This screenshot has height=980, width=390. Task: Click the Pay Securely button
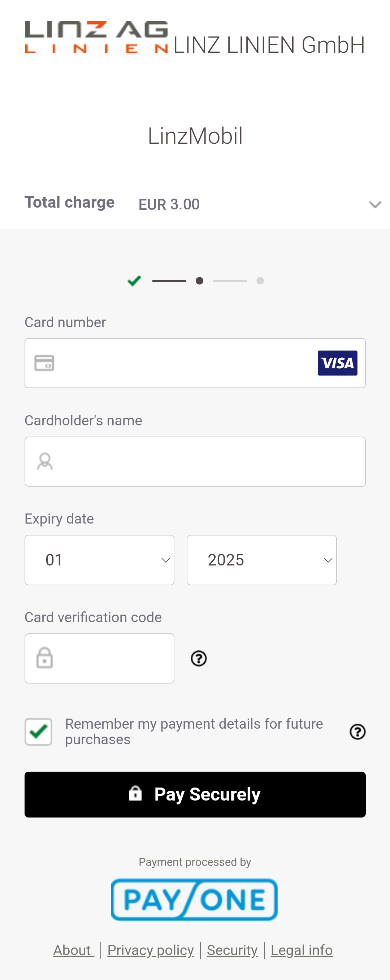pos(195,794)
